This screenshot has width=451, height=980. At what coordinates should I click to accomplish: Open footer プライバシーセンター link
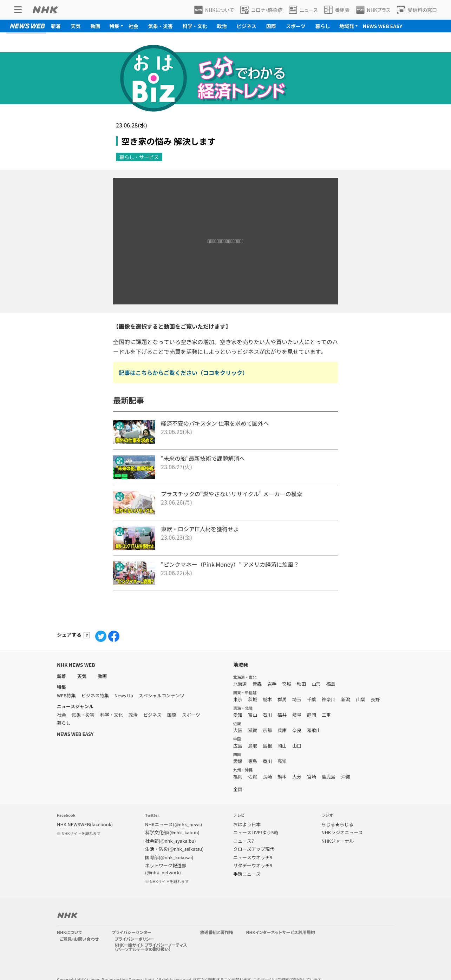[131, 933]
